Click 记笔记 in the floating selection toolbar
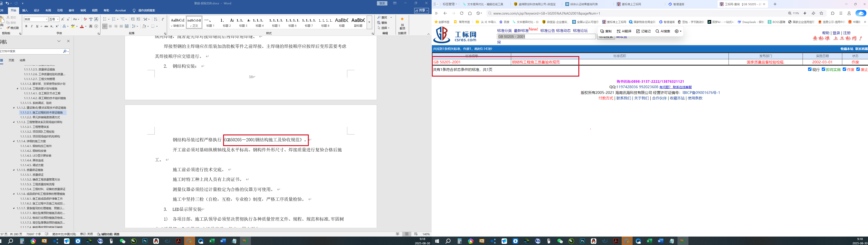The width and height of the screenshot is (868, 245). [643, 31]
